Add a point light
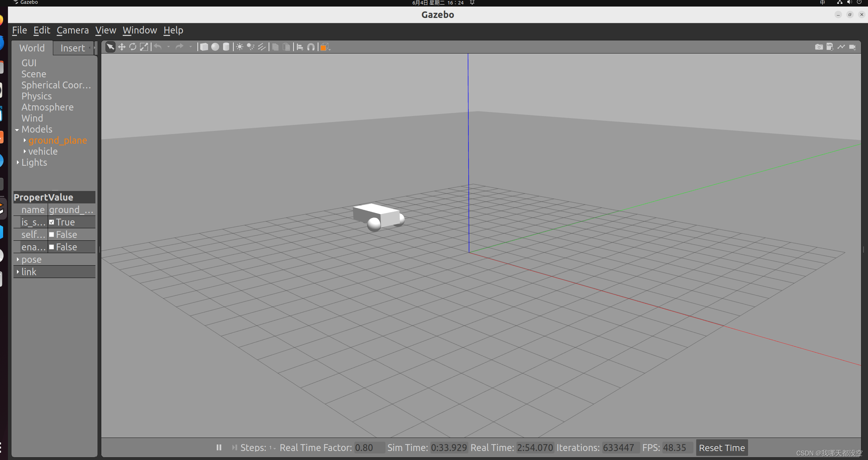 coord(240,47)
